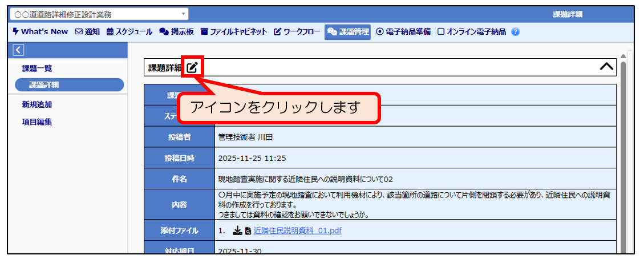The width and height of the screenshot is (644, 263).
Task: Click 項目編集 in the sidebar
Action: click(x=37, y=122)
